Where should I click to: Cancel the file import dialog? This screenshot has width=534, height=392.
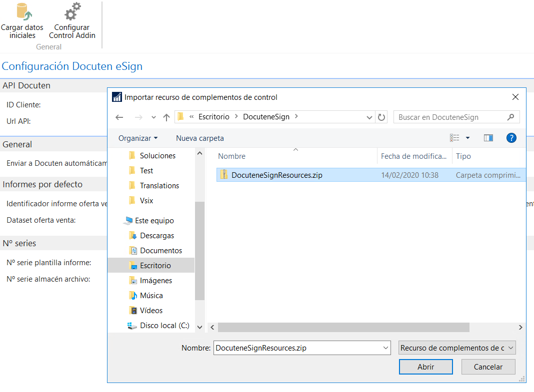coord(488,367)
